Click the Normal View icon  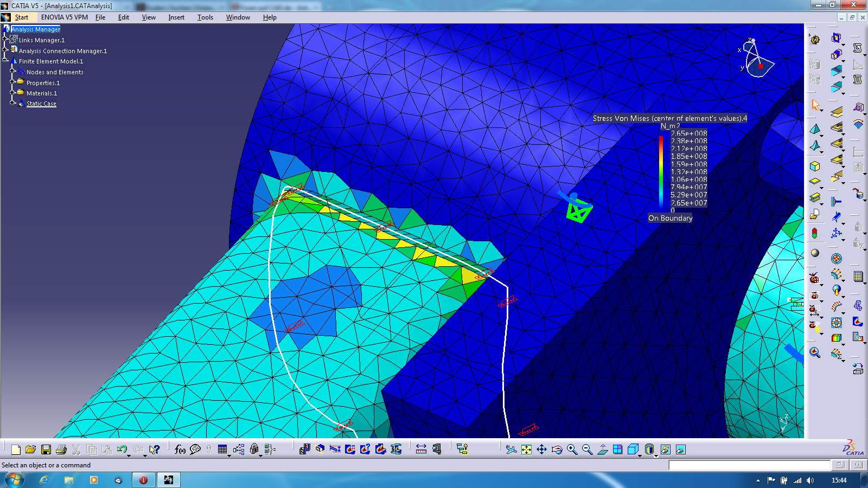point(603,450)
